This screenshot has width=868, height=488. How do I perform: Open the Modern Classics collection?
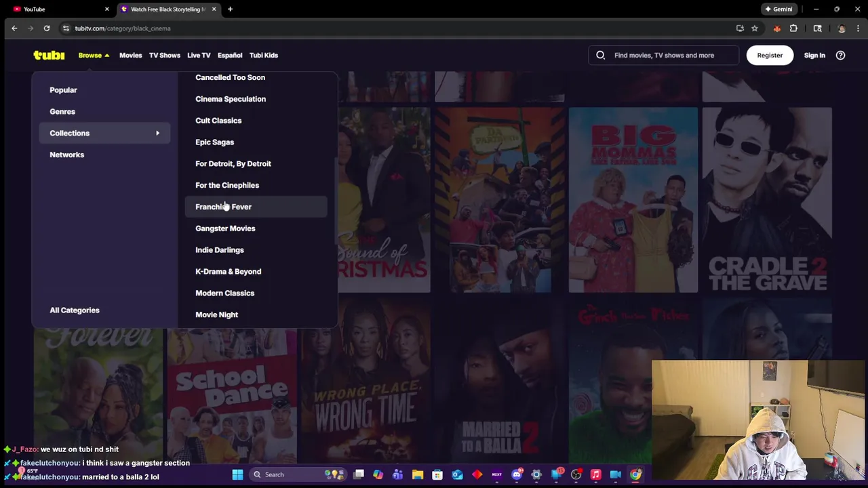point(224,293)
